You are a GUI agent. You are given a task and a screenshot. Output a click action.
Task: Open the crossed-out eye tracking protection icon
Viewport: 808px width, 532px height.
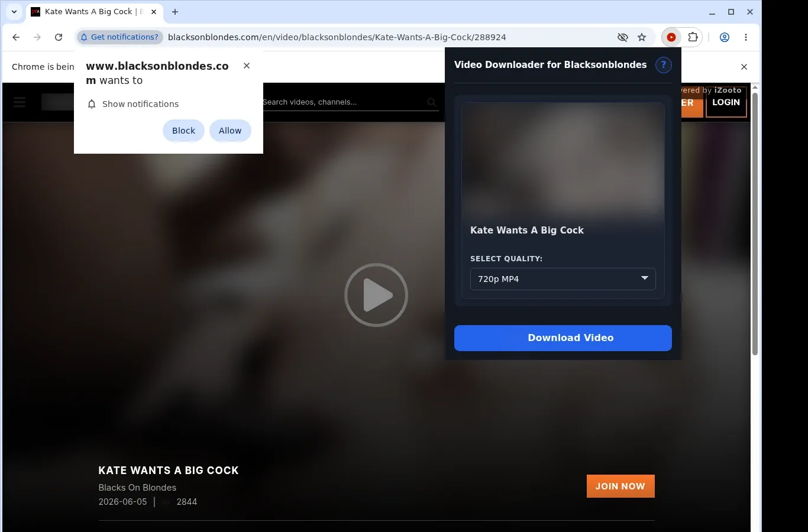[623, 37]
